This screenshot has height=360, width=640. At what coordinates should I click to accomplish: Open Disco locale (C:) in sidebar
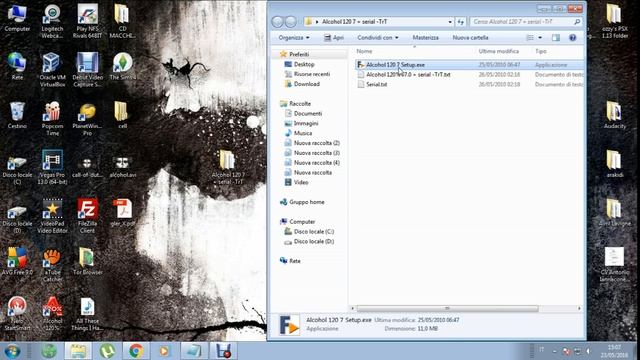[x=309, y=231]
